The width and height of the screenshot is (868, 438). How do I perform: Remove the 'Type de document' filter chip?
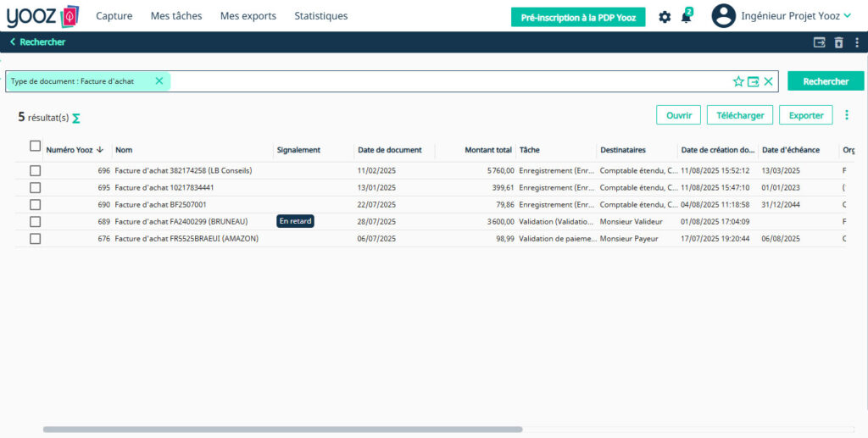(159, 80)
